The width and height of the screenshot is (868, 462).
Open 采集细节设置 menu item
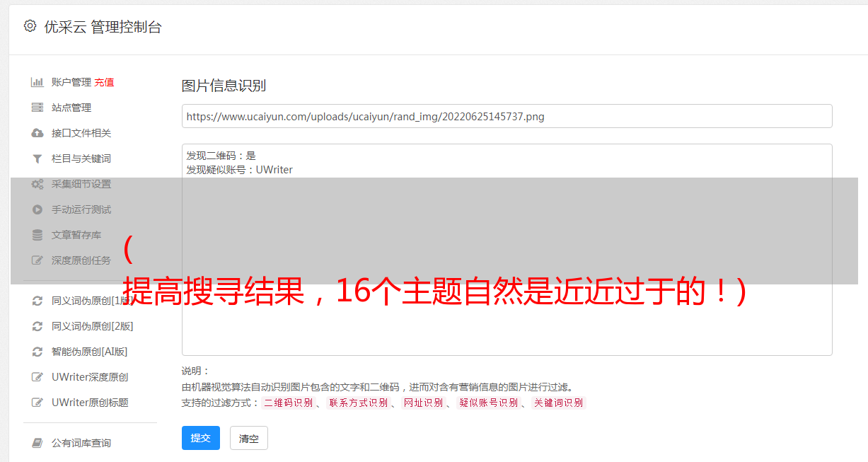coord(81,184)
